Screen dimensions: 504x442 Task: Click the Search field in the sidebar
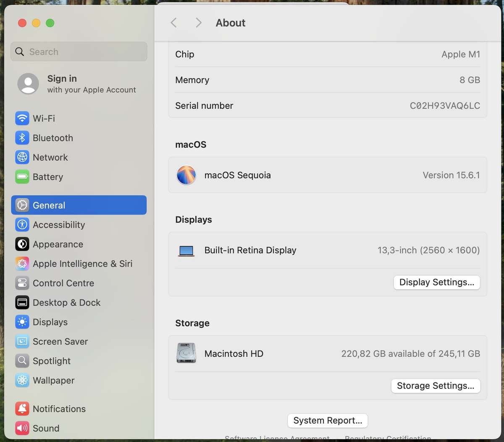pos(79,52)
